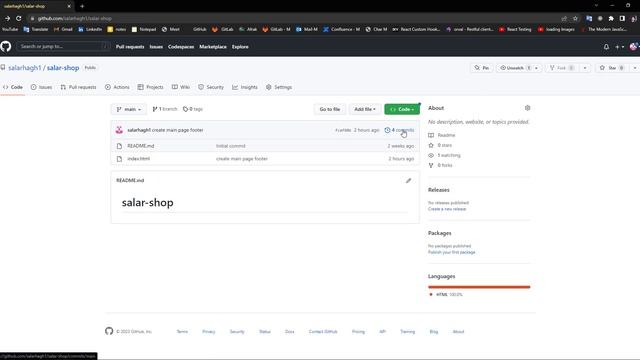Image resolution: width=640 pixels, height=360 pixels.
Task: Open Issues in top navigation
Action: 156,47
